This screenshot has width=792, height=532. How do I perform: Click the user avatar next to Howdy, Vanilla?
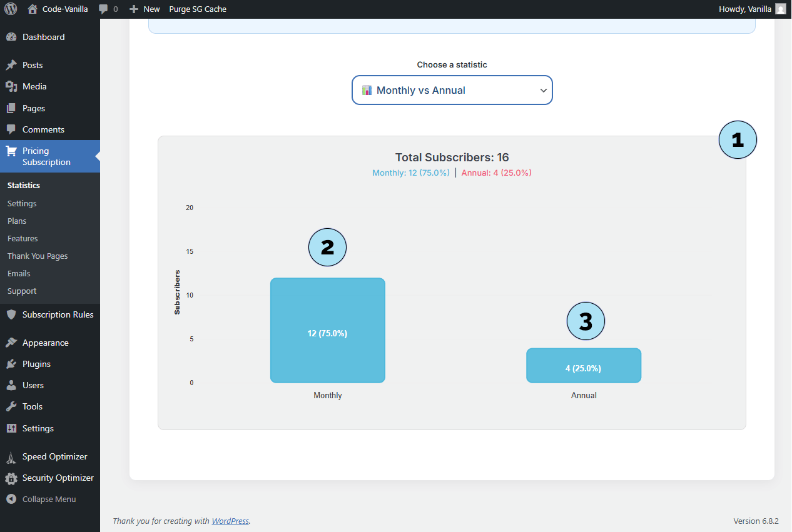[x=780, y=9]
